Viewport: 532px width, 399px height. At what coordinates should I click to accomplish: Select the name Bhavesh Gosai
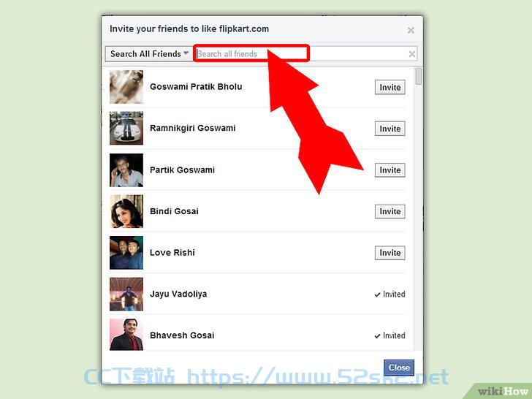tap(182, 335)
